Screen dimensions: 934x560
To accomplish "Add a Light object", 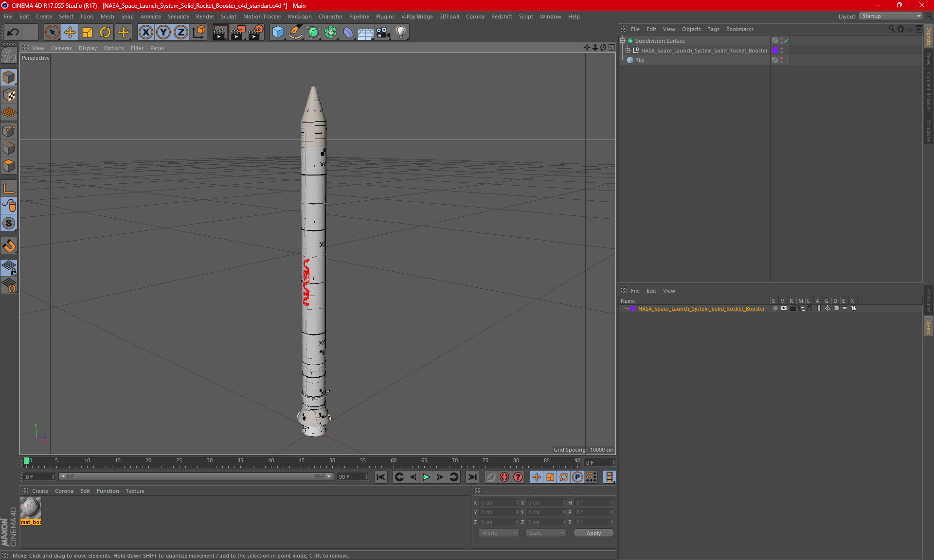I will (x=401, y=32).
